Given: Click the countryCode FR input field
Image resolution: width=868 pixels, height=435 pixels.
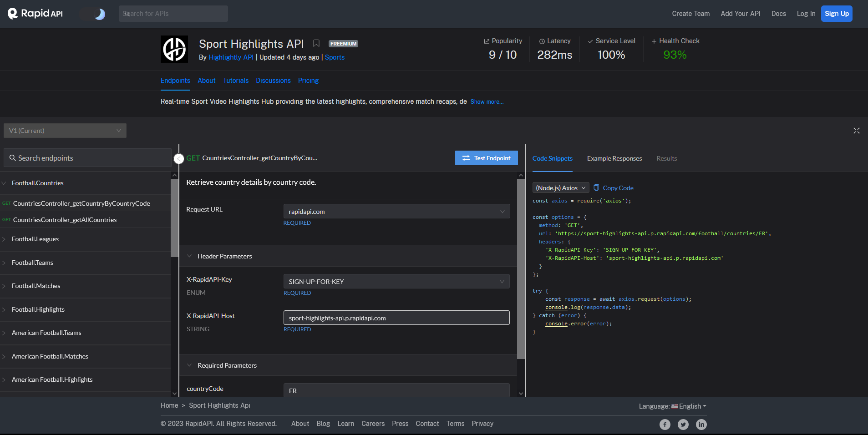Looking at the screenshot, I should 396,390.
